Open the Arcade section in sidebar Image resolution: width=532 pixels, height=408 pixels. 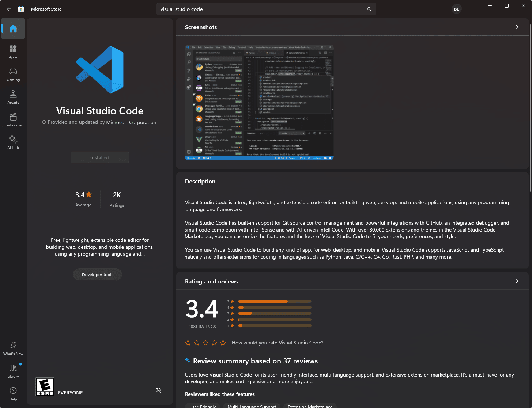tap(13, 97)
